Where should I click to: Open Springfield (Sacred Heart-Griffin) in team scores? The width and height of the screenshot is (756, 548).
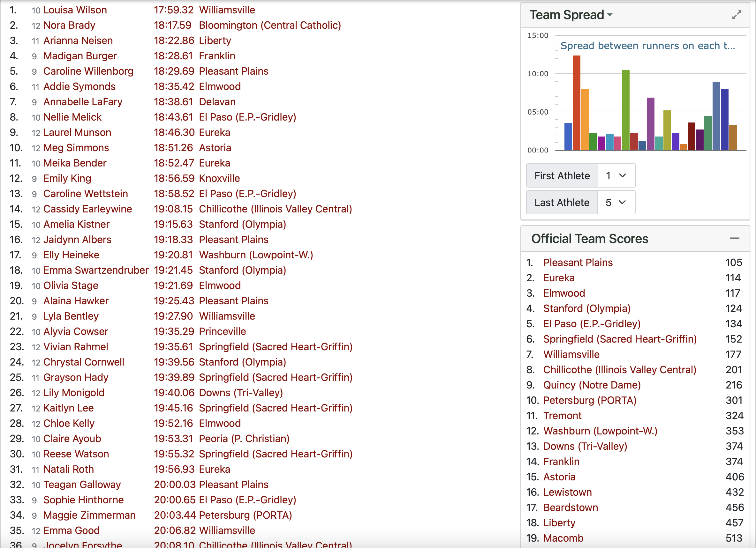pyautogui.click(x=620, y=339)
